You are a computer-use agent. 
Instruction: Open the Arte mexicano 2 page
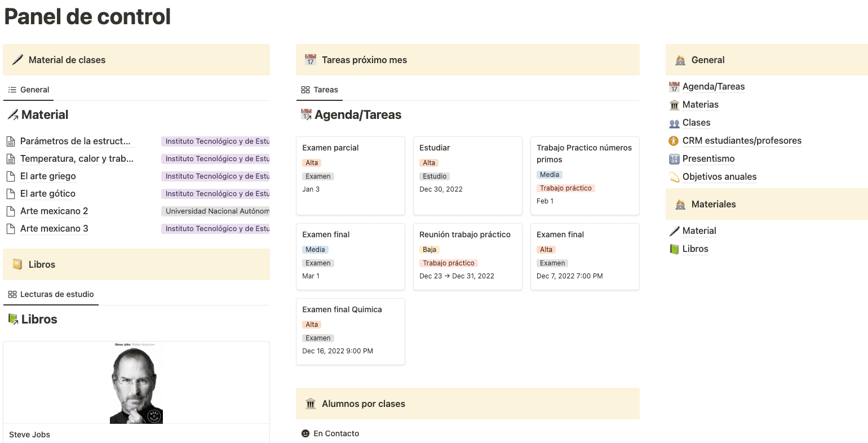click(x=54, y=211)
